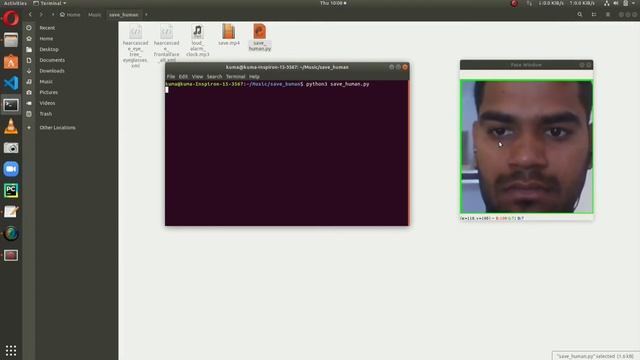The image size is (640, 360).
Task: Open the Opera browser in the dock
Action: [x=11, y=19]
